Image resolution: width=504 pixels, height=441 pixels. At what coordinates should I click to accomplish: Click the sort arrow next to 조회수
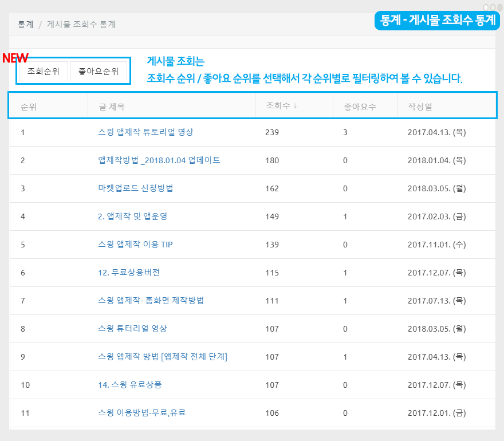click(x=295, y=106)
